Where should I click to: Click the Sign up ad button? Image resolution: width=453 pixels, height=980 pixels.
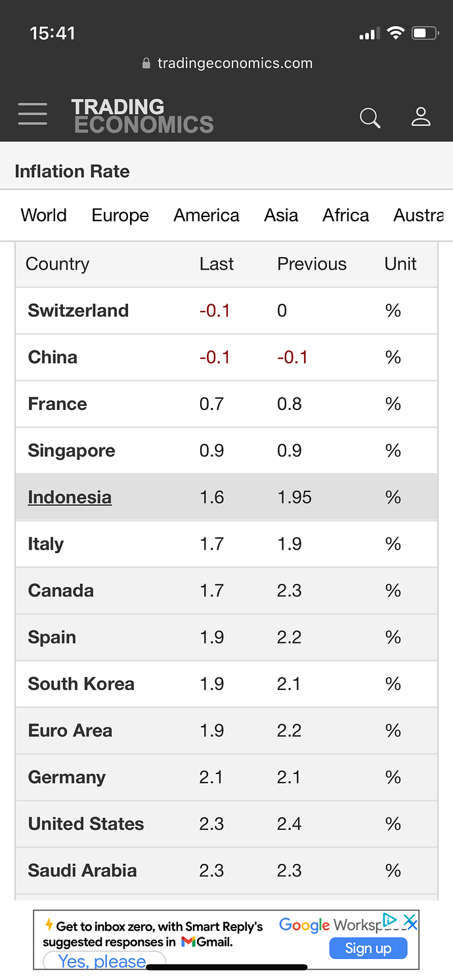(368, 949)
